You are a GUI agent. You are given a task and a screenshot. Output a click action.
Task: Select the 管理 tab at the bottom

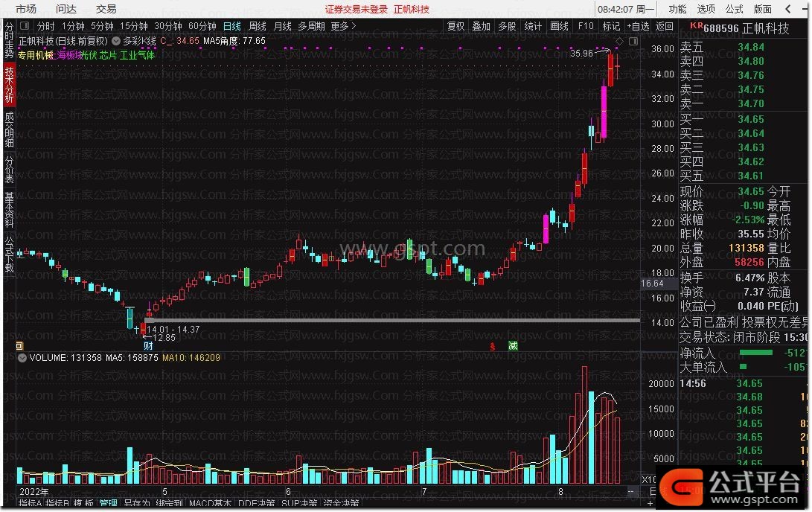click(109, 503)
